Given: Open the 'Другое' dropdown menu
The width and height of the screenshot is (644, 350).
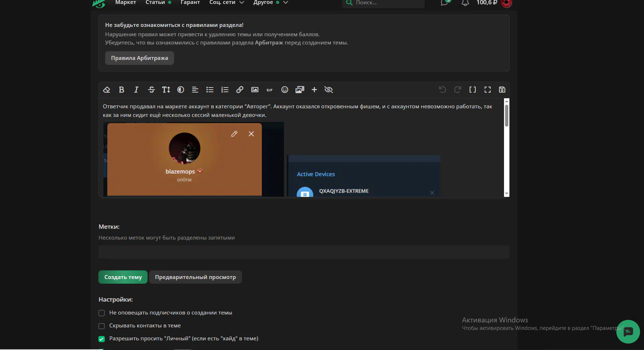Looking at the screenshot, I should click(x=270, y=3).
